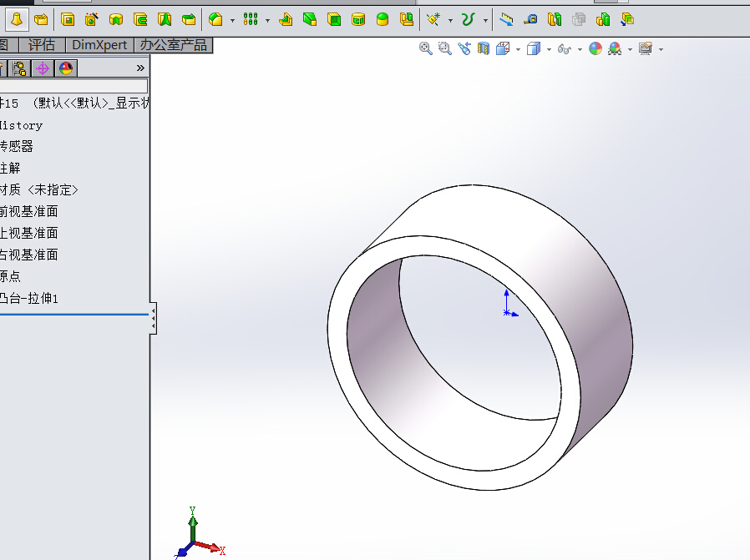
Task: Click the green Curves icon
Action: pyautogui.click(x=468, y=19)
